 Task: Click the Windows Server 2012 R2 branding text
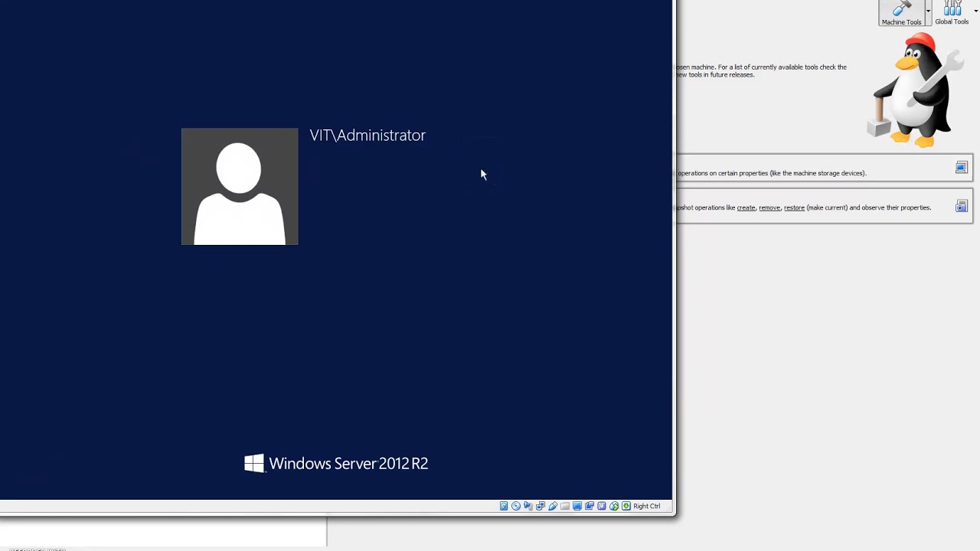[348, 463]
